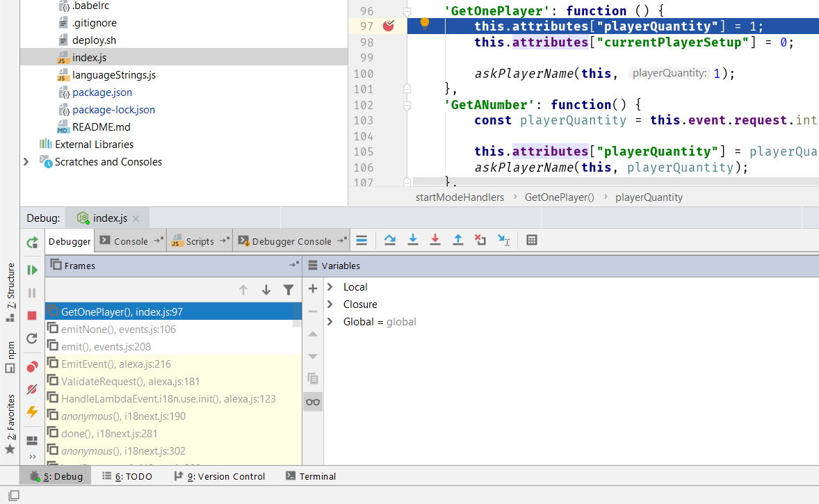819x504 pixels.
Task: Expand the Closure variables node
Action: coord(330,304)
